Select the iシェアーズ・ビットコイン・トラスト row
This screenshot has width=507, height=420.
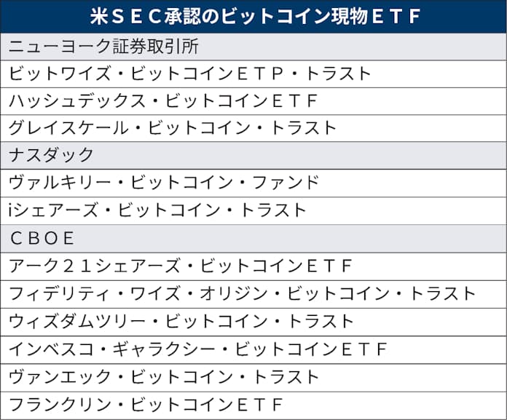pos(158,210)
